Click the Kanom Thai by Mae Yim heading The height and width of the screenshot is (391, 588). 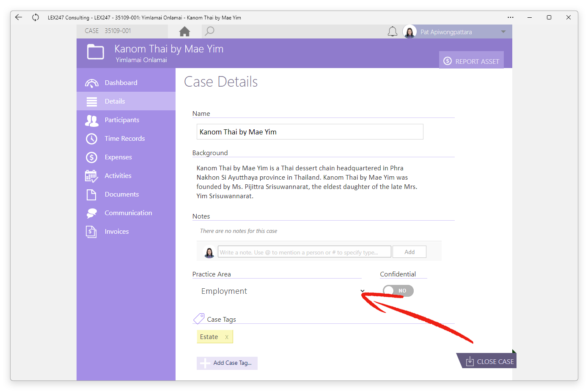coord(169,49)
